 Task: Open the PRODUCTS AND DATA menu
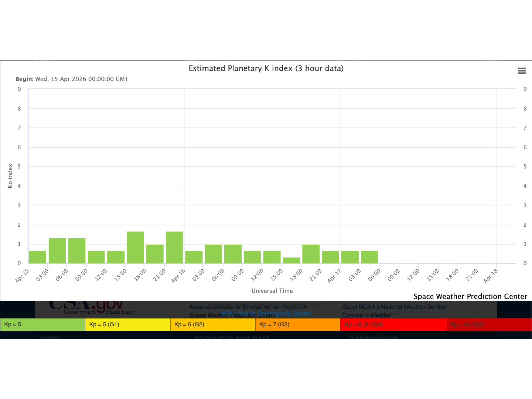(232, 337)
